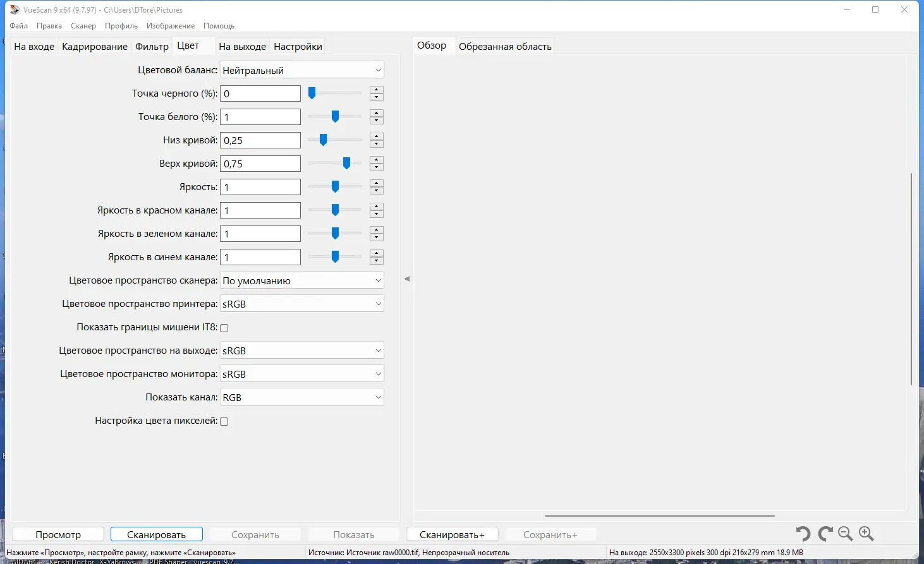Open the Настройки tab
The width and height of the screenshot is (924, 564).
[298, 47]
